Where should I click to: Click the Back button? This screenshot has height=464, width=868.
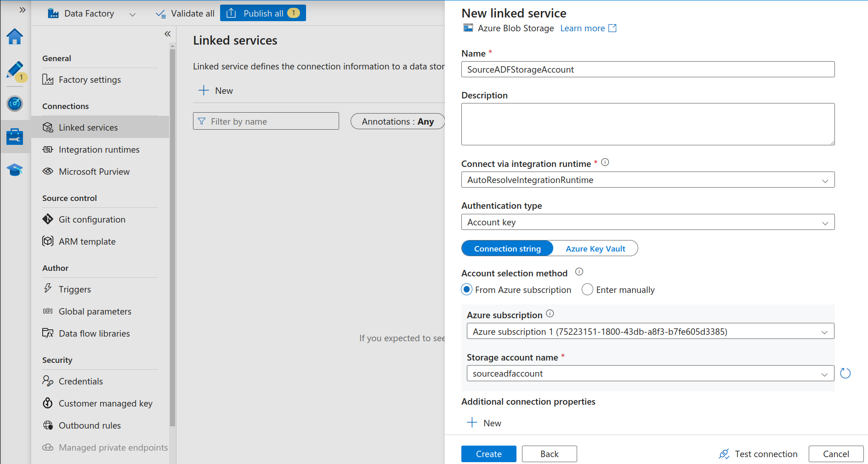pos(549,454)
